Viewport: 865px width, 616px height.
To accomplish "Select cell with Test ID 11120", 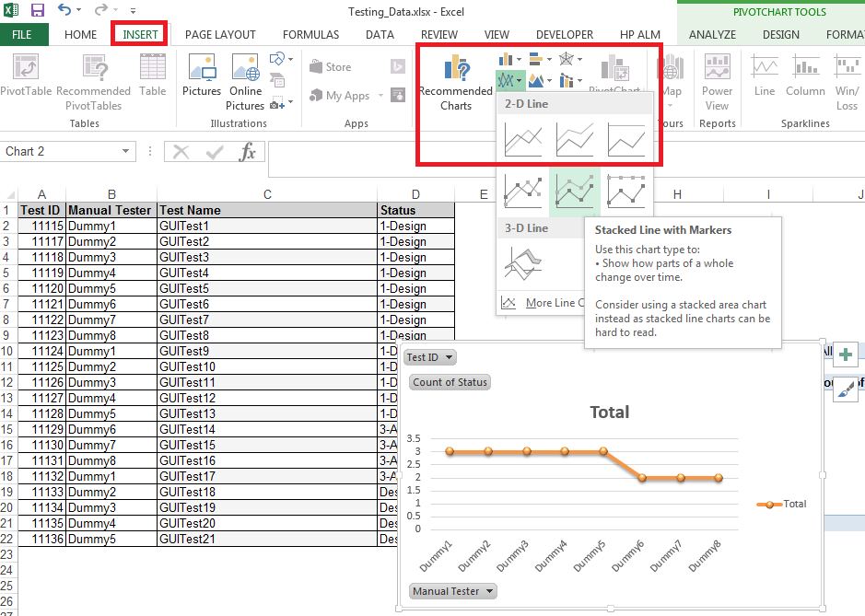I will 42,288.
